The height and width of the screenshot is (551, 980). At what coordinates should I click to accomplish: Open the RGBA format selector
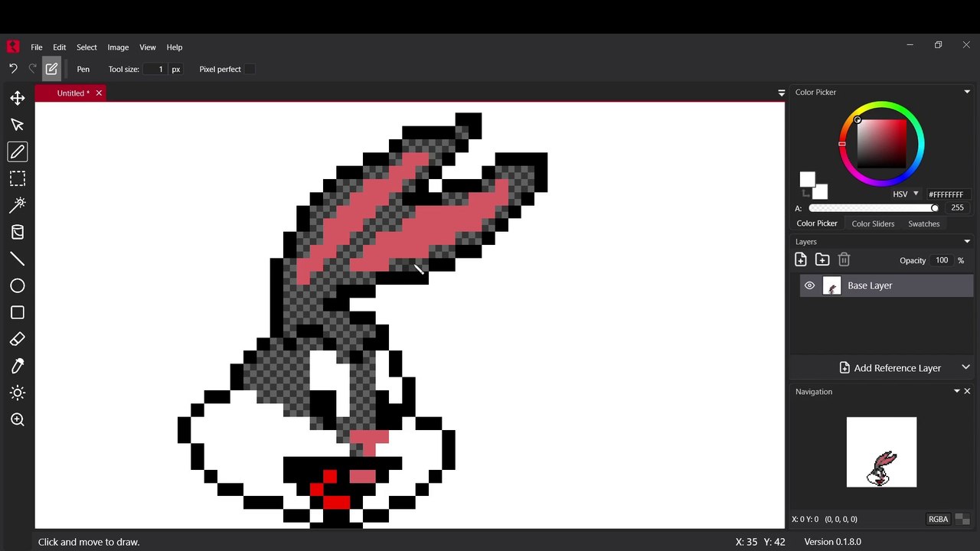[938, 519]
